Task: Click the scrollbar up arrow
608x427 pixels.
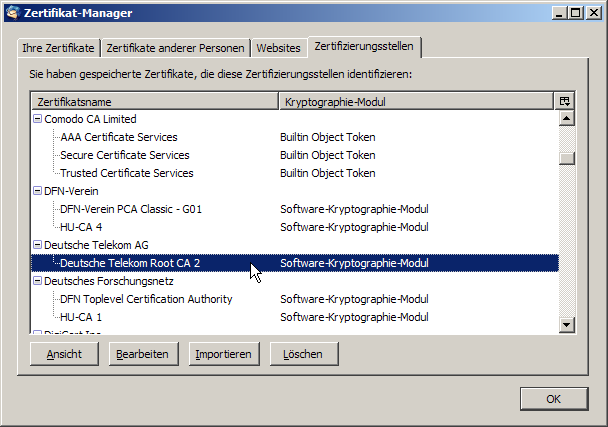Action: click(x=566, y=119)
